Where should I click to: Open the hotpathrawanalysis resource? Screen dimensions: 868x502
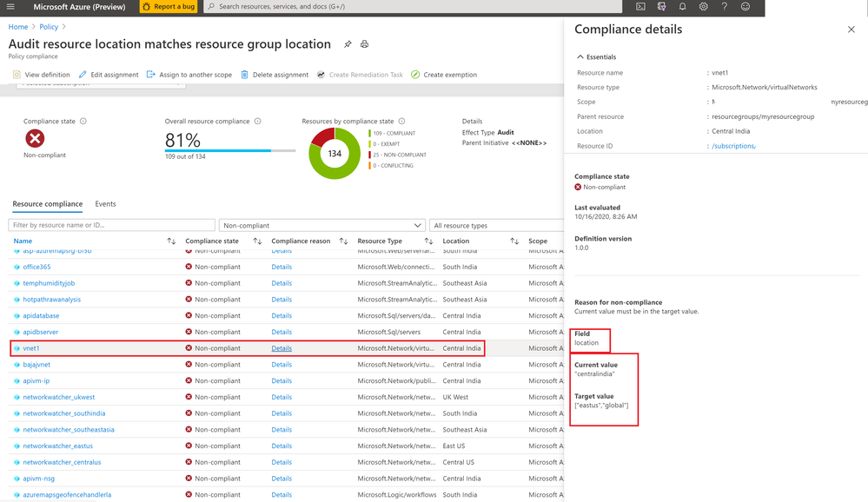(51, 300)
